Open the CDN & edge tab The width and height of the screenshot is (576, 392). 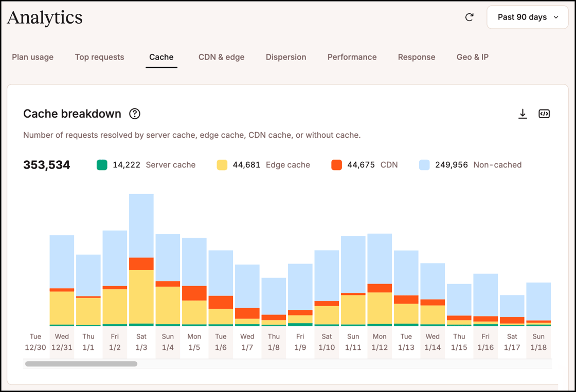point(222,57)
